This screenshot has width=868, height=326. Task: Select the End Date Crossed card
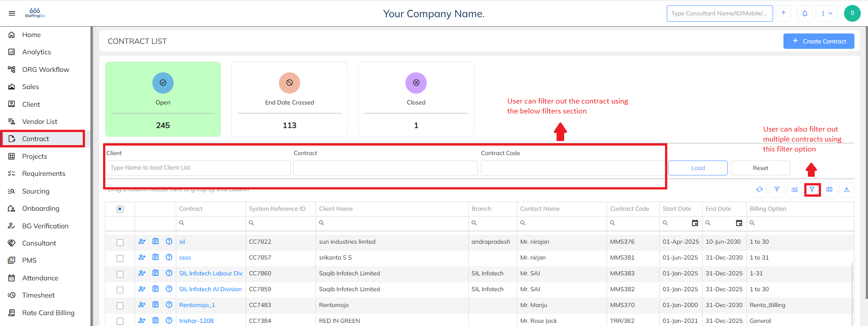tap(289, 99)
